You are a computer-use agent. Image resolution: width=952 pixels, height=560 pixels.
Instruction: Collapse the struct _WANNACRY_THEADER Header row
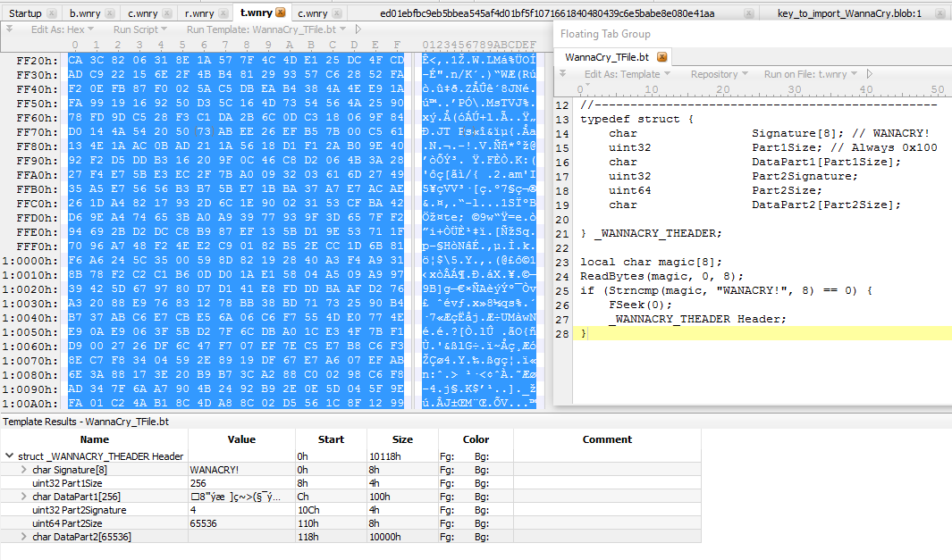9,456
